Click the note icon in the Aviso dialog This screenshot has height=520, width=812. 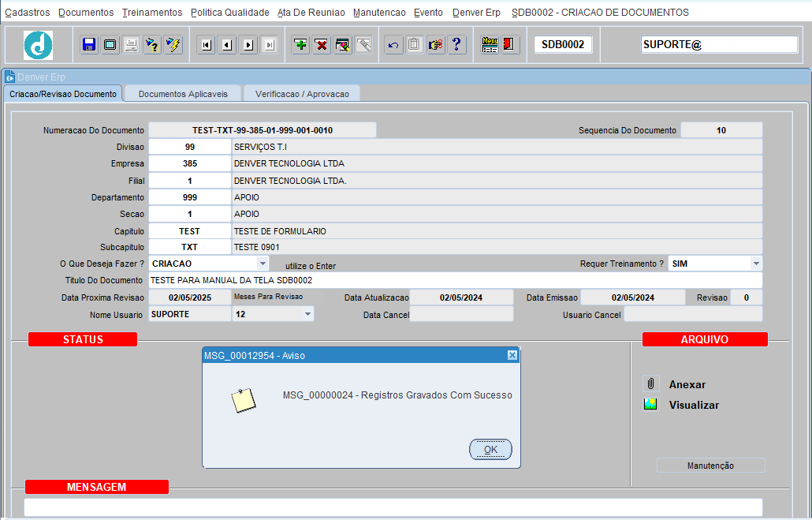click(244, 400)
